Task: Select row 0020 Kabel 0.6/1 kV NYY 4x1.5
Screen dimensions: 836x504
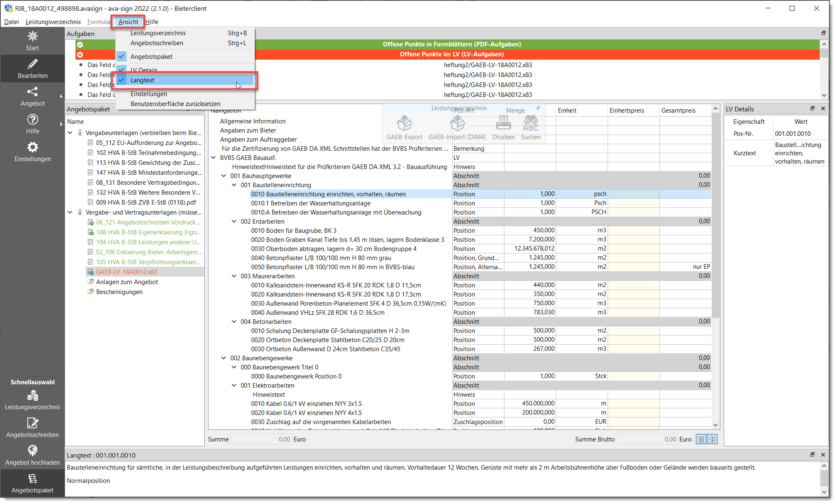Action: click(306, 413)
